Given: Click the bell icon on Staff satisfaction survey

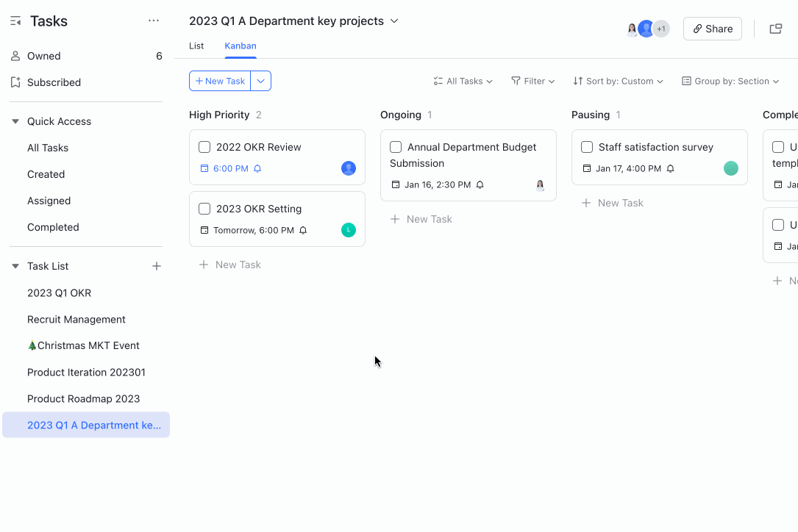Looking at the screenshot, I should (x=670, y=168).
